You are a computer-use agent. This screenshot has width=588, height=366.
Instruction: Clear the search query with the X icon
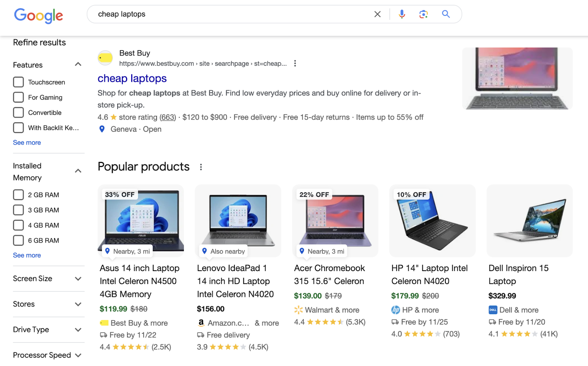click(x=377, y=14)
